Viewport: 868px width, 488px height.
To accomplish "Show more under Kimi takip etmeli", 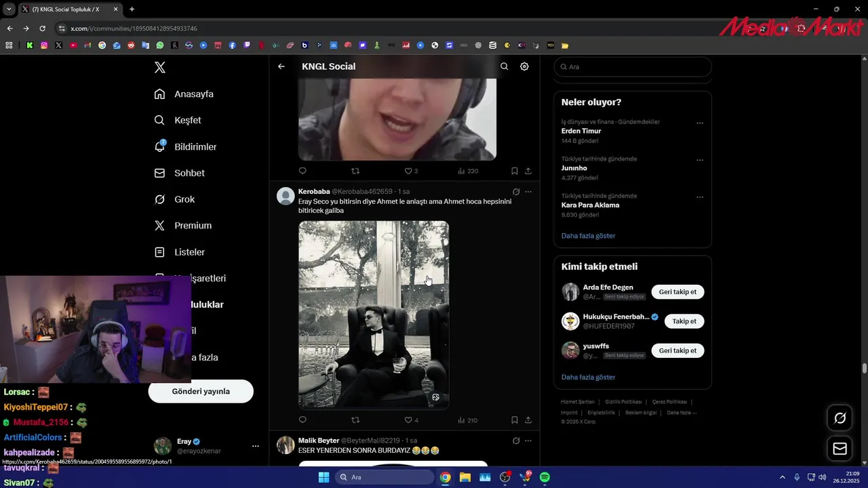I will (x=588, y=377).
